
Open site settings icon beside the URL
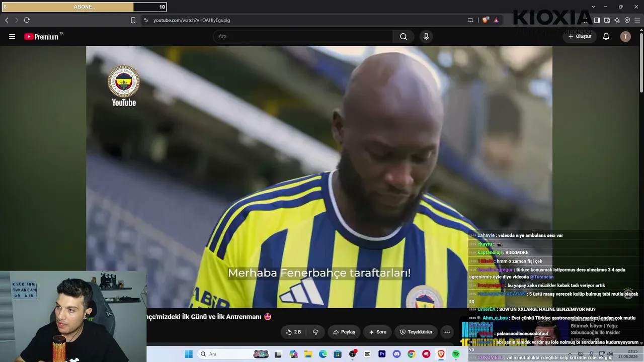[146, 20]
